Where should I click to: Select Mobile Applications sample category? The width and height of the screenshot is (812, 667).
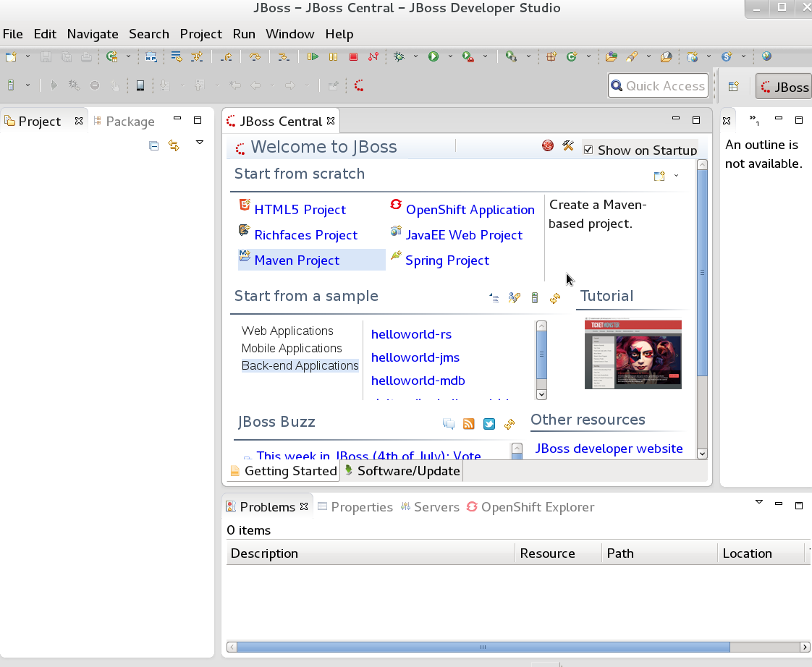[x=292, y=348]
